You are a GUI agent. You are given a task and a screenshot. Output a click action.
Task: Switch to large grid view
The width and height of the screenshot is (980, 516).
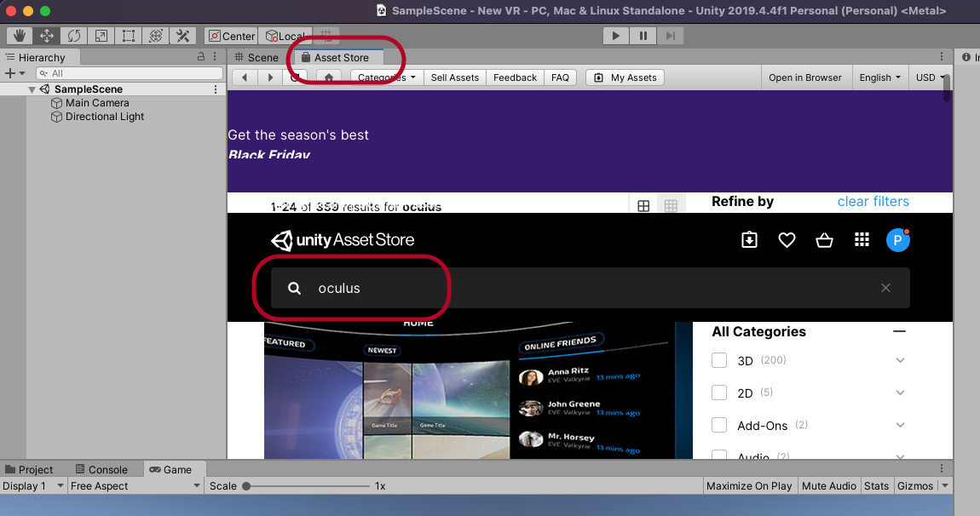pos(643,205)
